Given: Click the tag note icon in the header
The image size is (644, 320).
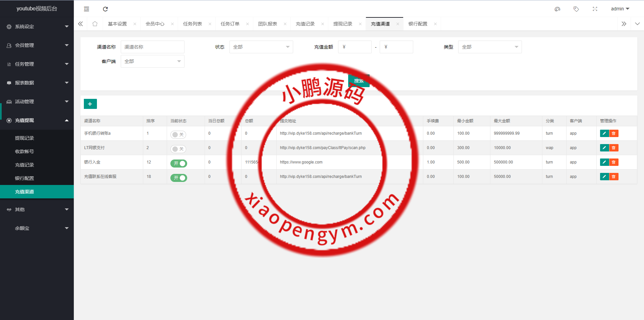Looking at the screenshot, I should [x=576, y=9].
